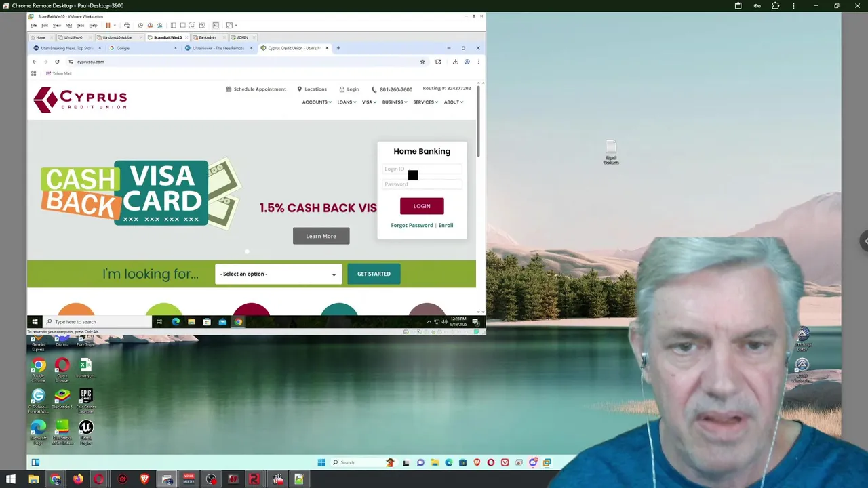Open the Locations link
This screenshot has height=488, width=868.
point(312,89)
